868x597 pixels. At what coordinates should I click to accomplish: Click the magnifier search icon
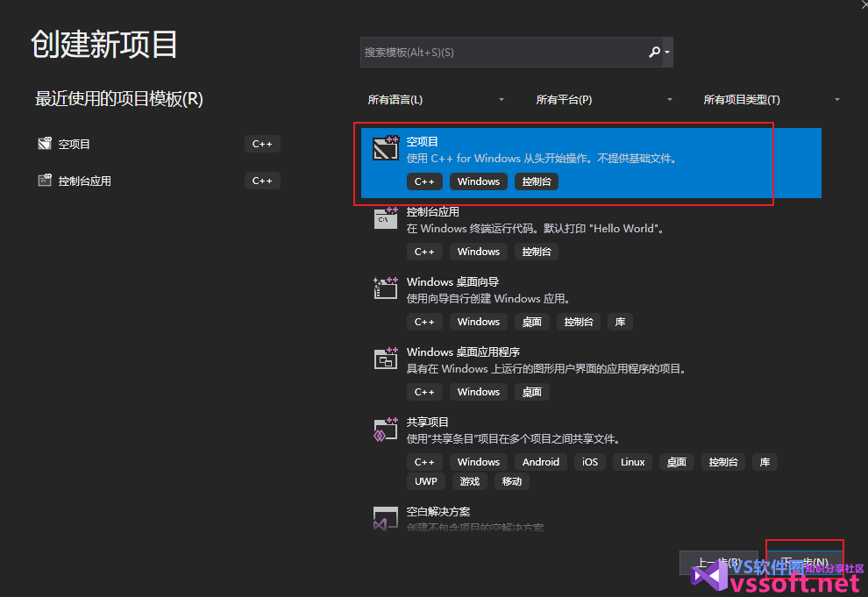click(x=654, y=52)
